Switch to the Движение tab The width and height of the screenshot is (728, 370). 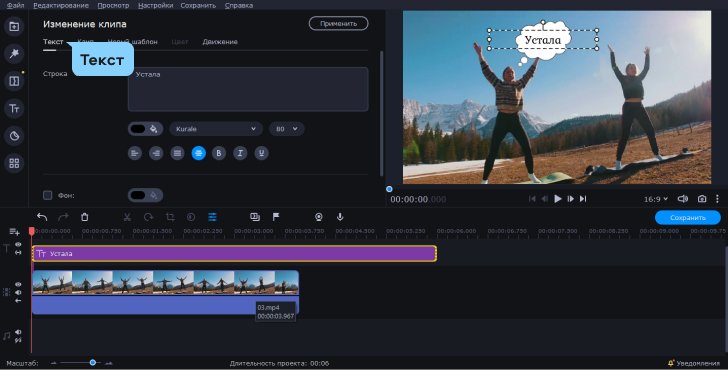[x=220, y=42]
